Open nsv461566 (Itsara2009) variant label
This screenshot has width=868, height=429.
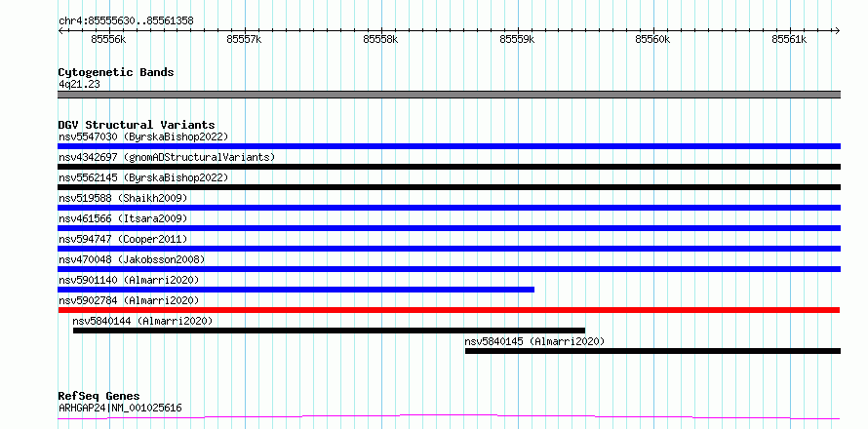[x=123, y=218]
